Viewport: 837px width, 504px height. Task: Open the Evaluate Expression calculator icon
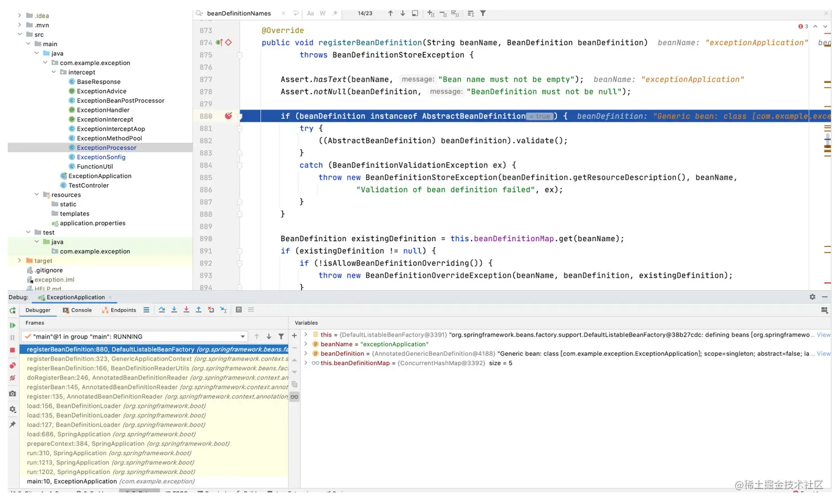coord(239,310)
